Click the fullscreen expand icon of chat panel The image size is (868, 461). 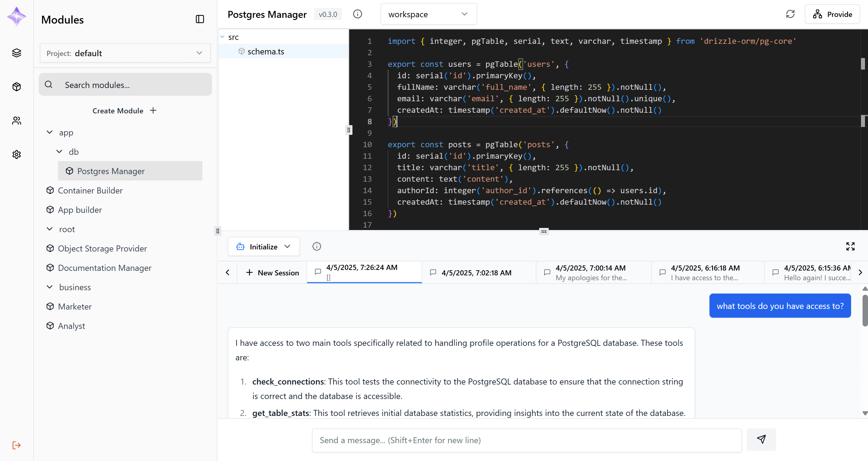[x=850, y=246]
